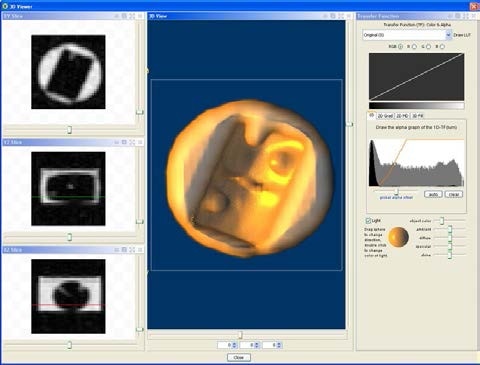
Task: Click the color LUT graph area
Action: pos(416,77)
